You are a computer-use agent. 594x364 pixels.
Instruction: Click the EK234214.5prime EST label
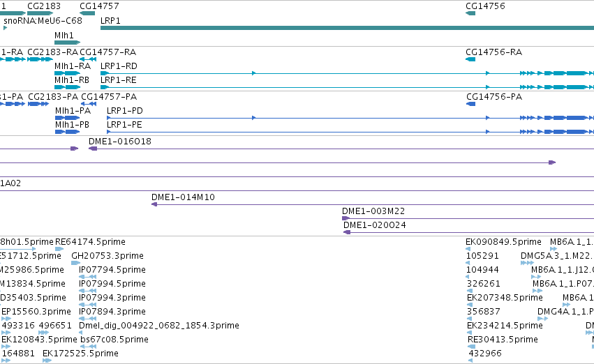pos(505,326)
